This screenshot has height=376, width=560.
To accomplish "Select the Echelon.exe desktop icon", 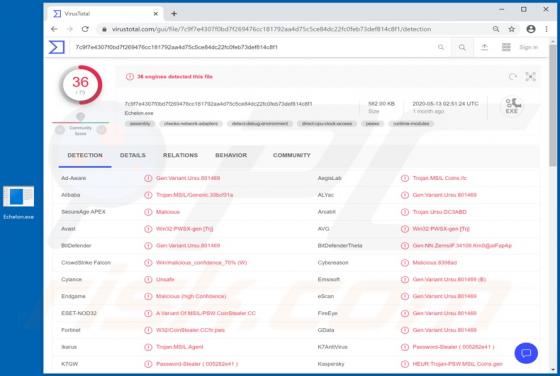I will tap(18, 202).
